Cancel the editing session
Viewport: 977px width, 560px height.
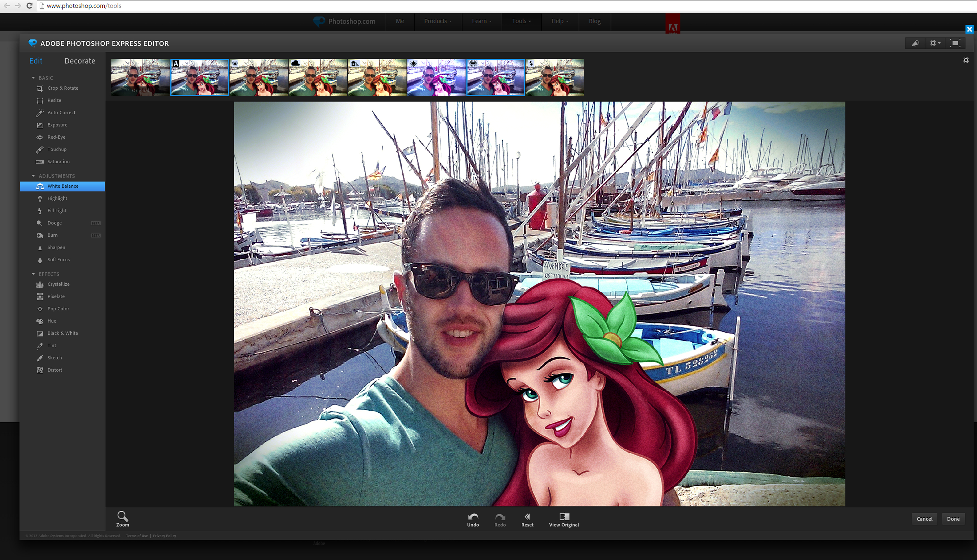tap(924, 519)
